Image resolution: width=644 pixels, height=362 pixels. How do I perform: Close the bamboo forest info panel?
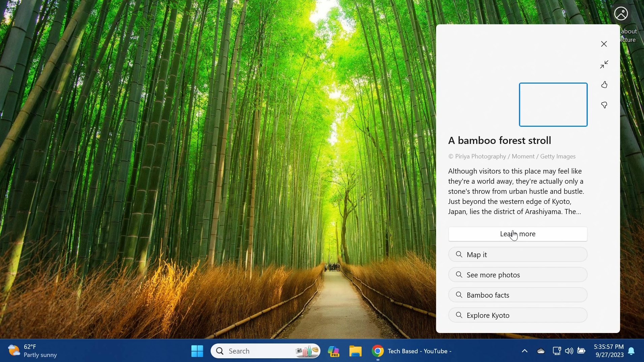604,44
